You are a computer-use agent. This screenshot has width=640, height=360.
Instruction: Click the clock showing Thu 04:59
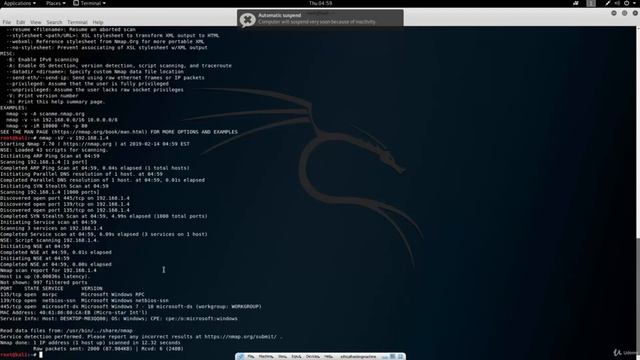coord(320,3)
